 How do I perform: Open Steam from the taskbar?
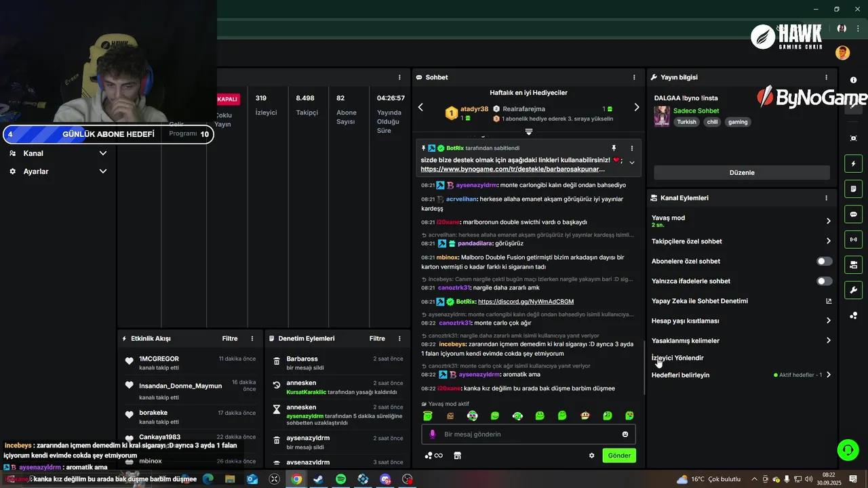(x=318, y=479)
